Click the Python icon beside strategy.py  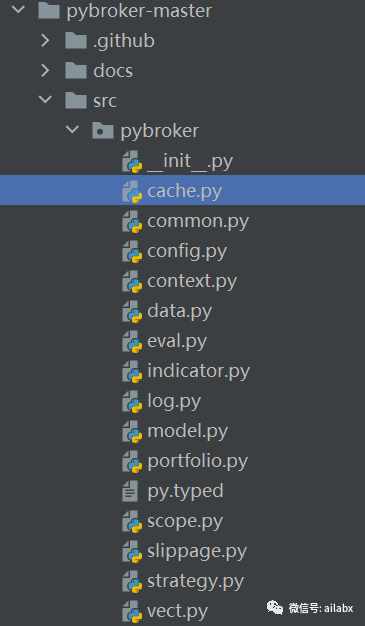(132, 581)
